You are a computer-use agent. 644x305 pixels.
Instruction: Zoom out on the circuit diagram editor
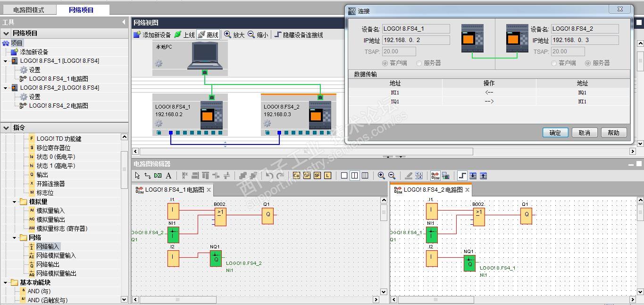(x=392, y=176)
